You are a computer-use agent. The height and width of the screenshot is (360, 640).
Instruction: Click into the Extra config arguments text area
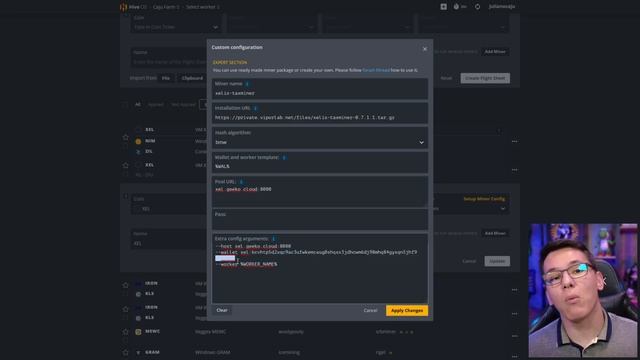320,268
